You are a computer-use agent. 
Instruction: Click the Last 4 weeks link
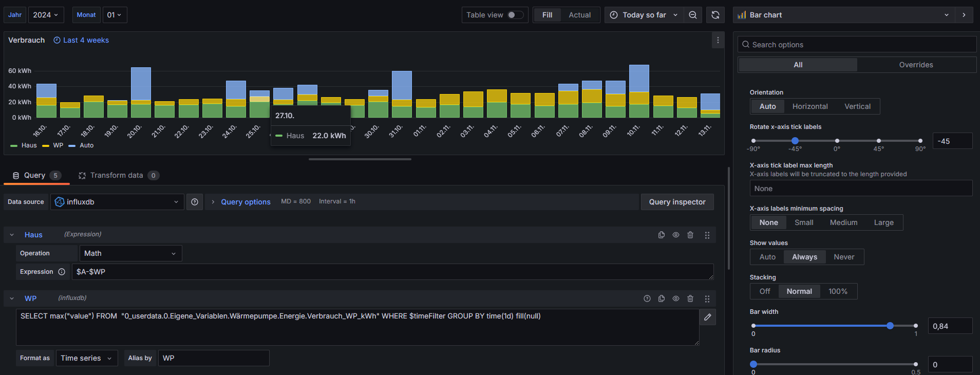pos(86,40)
